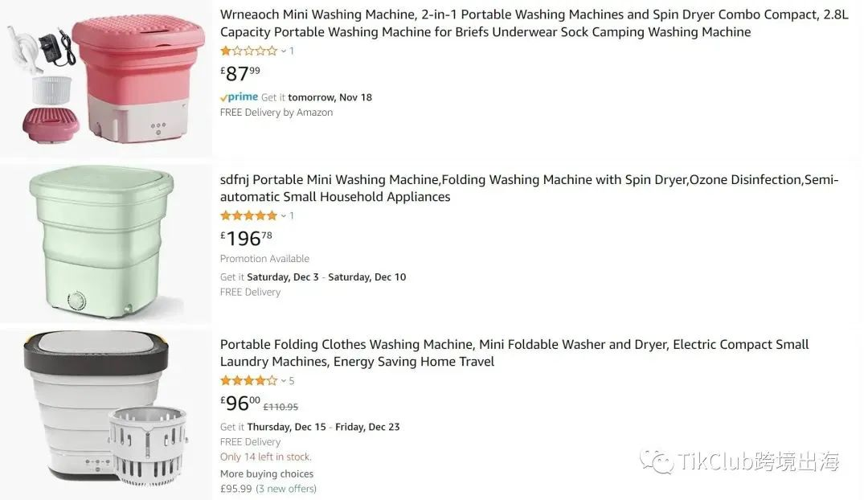Viewport: 868px width, 500px height.
Task: Click the £196.78 price
Action: pyautogui.click(x=246, y=239)
